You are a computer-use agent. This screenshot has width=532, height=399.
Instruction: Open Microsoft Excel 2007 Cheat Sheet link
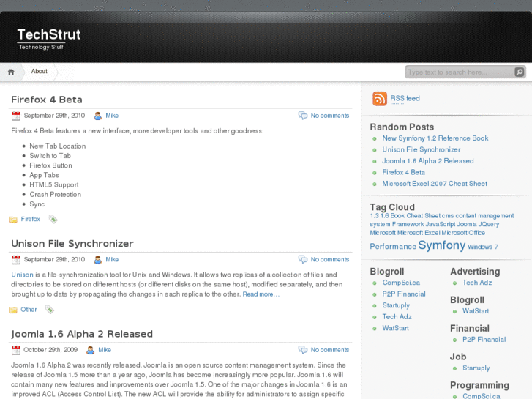(x=434, y=184)
